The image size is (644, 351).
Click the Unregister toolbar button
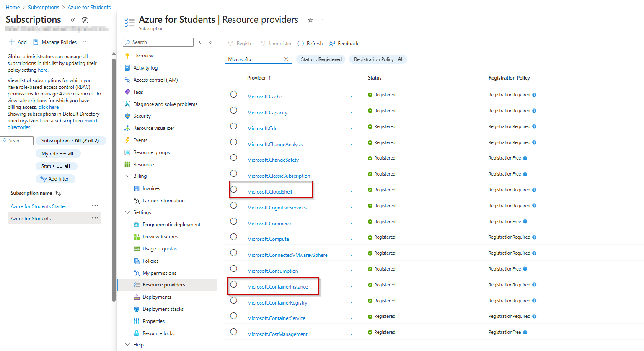click(276, 44)
